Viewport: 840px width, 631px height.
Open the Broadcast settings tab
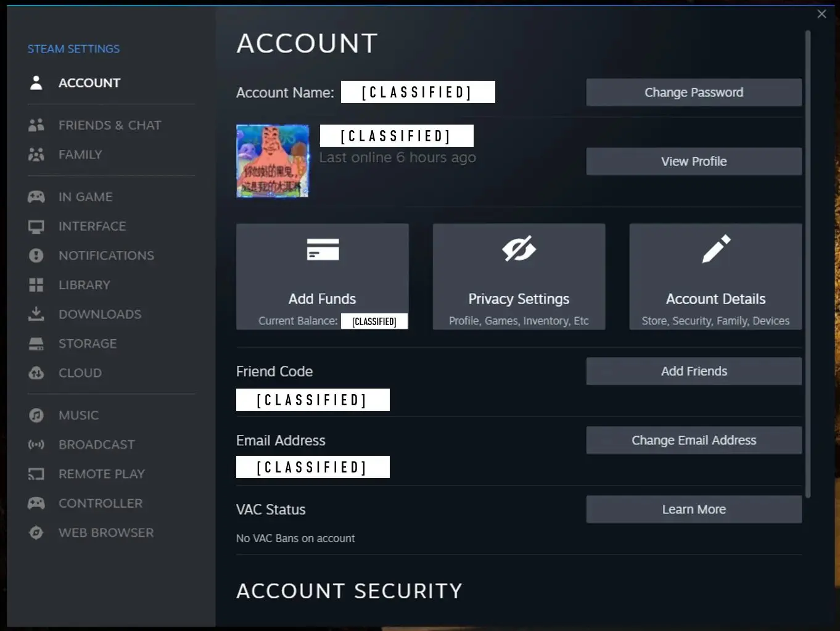[x=96, y=445]
